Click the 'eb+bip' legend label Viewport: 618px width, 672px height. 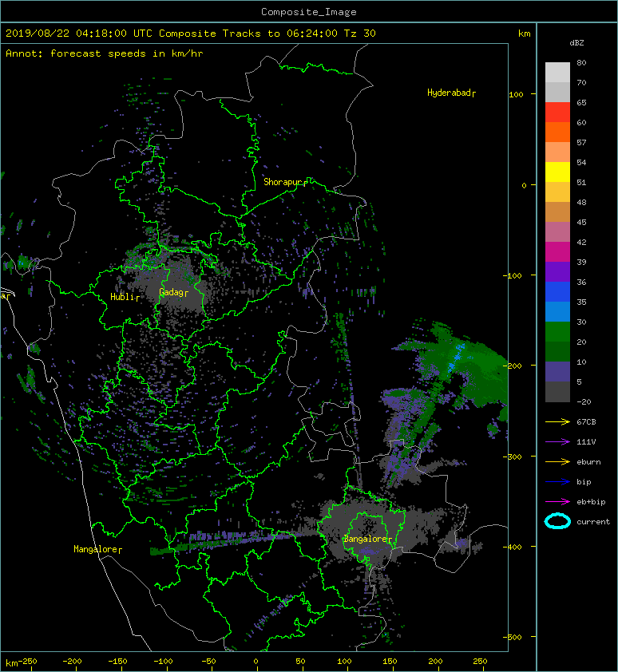click(x=591, y=502)
